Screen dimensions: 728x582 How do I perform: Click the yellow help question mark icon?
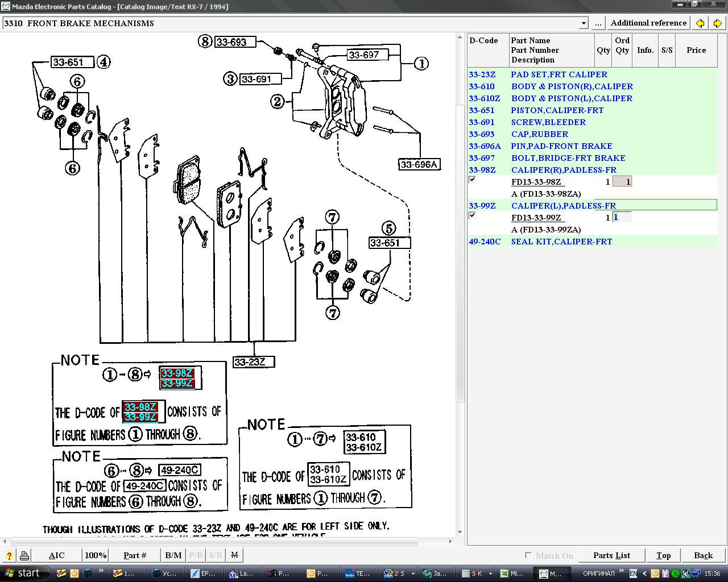[x=9, y=555]
